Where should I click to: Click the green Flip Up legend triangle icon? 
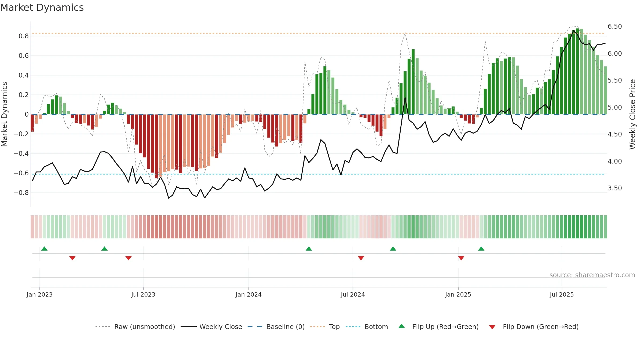point(402,326)
